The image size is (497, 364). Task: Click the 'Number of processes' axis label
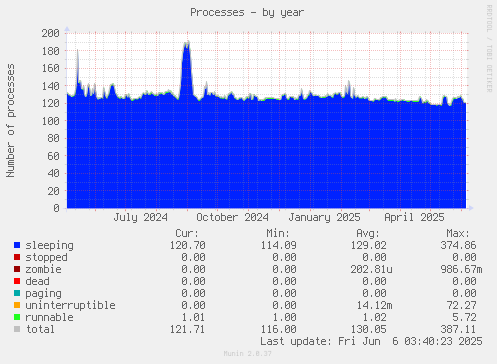[11, 120]
